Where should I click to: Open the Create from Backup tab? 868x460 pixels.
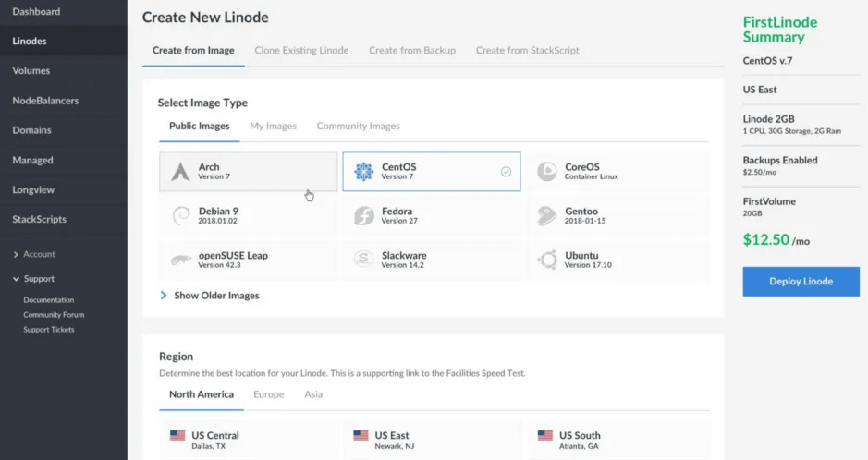(412, 50)
